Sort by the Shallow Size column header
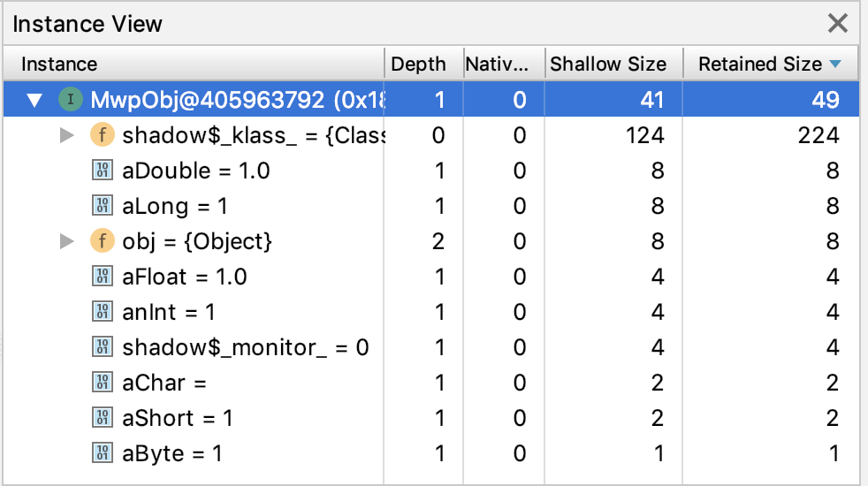 [607, 64]
